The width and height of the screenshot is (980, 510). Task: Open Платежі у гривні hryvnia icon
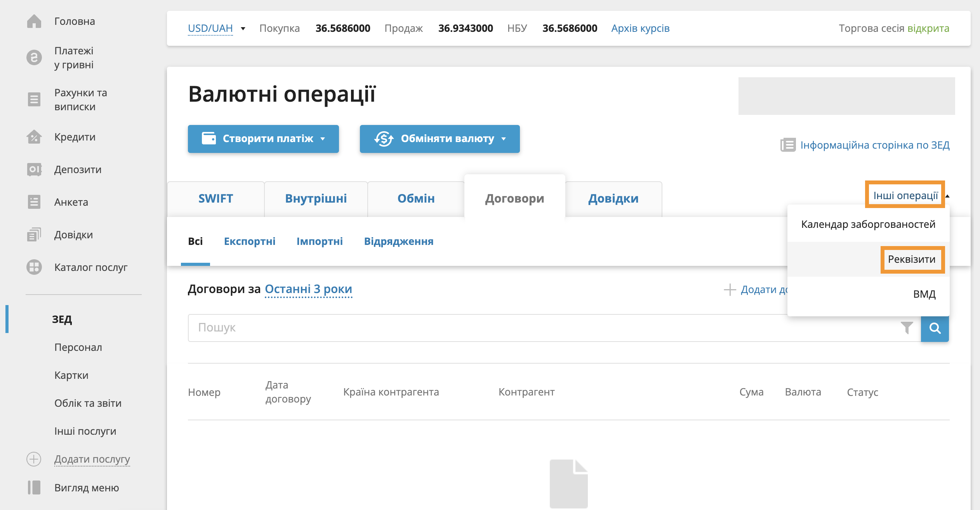pos(34,58)
